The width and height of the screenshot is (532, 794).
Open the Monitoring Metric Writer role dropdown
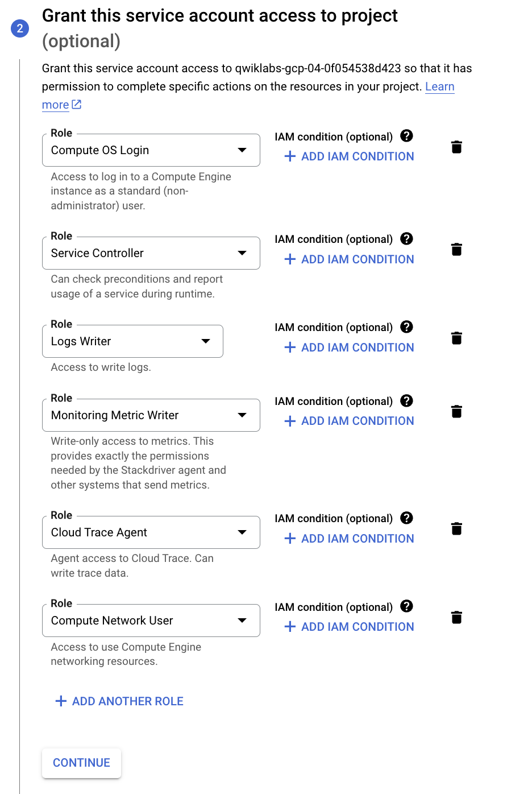[x=151, y=415]
